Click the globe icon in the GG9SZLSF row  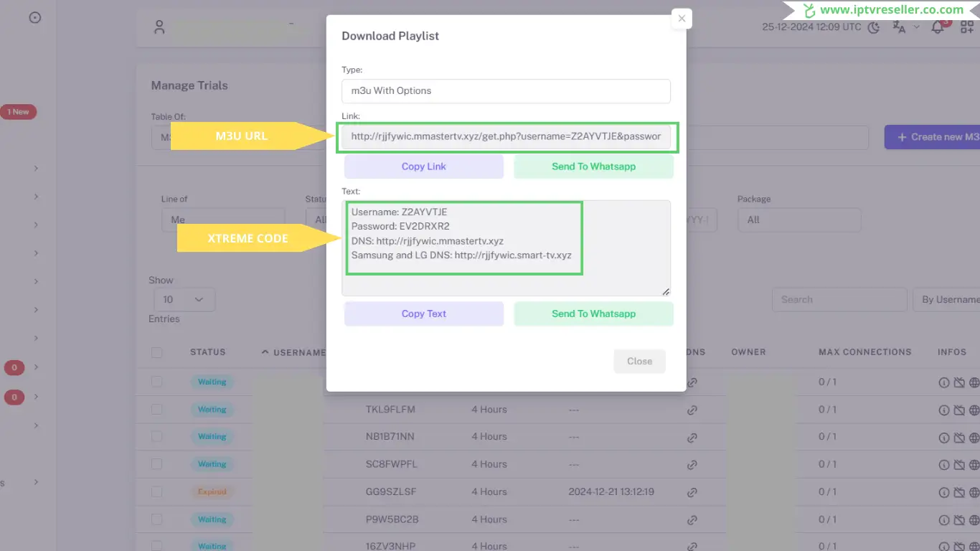(x=974, y=492)
